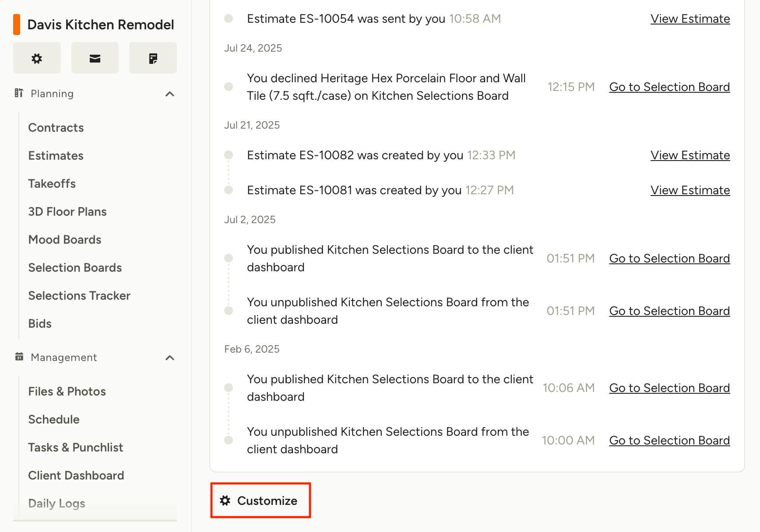The image size is (760, 532).
Task: Click the Customize button
Action: pos(260,500)
